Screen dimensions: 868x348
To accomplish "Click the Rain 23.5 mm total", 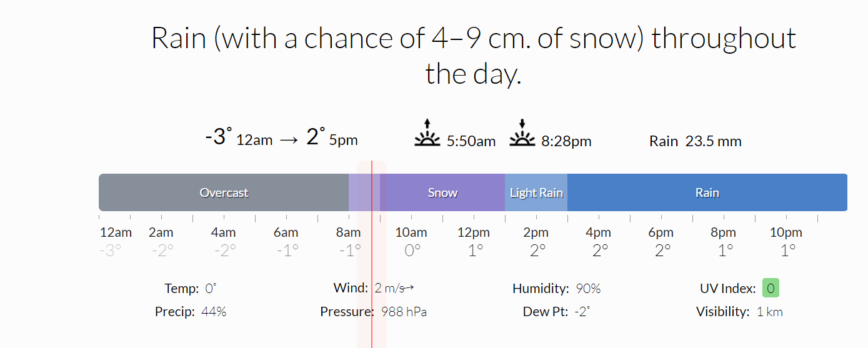I will tap(695, 141).
